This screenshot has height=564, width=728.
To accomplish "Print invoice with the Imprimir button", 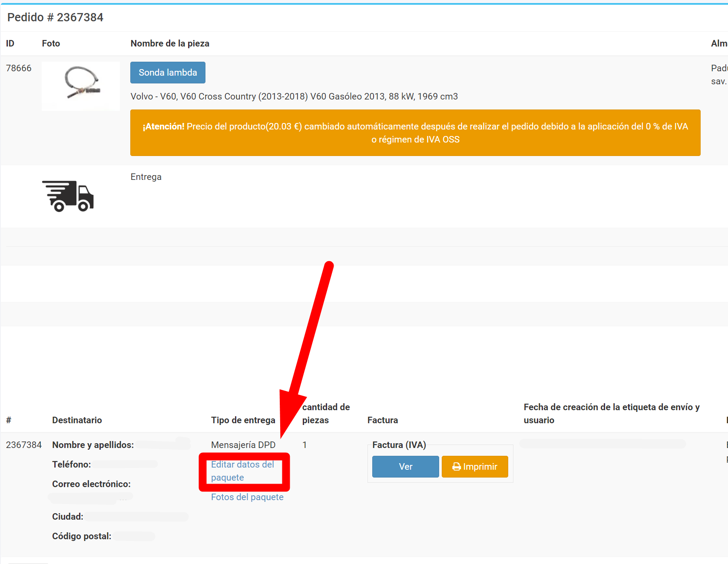I will 475,467.
